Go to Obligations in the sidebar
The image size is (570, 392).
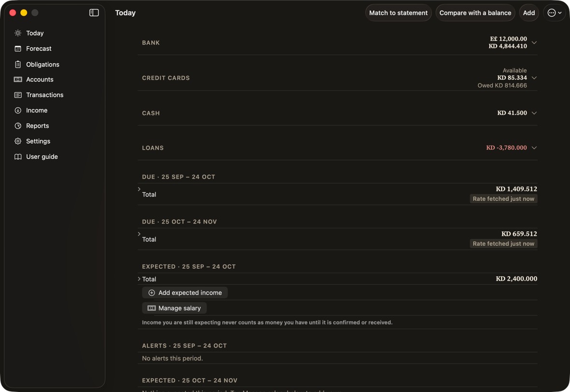pos(43,64)
